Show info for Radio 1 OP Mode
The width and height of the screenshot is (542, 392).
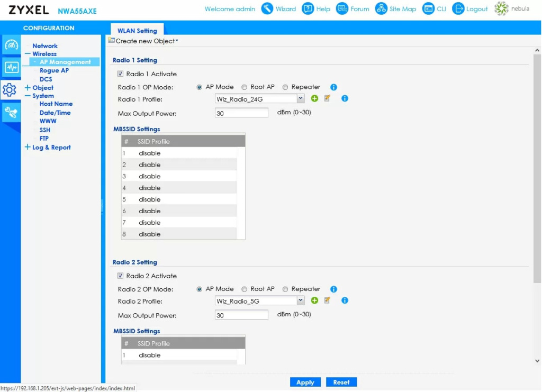click(x=333, y=87)
